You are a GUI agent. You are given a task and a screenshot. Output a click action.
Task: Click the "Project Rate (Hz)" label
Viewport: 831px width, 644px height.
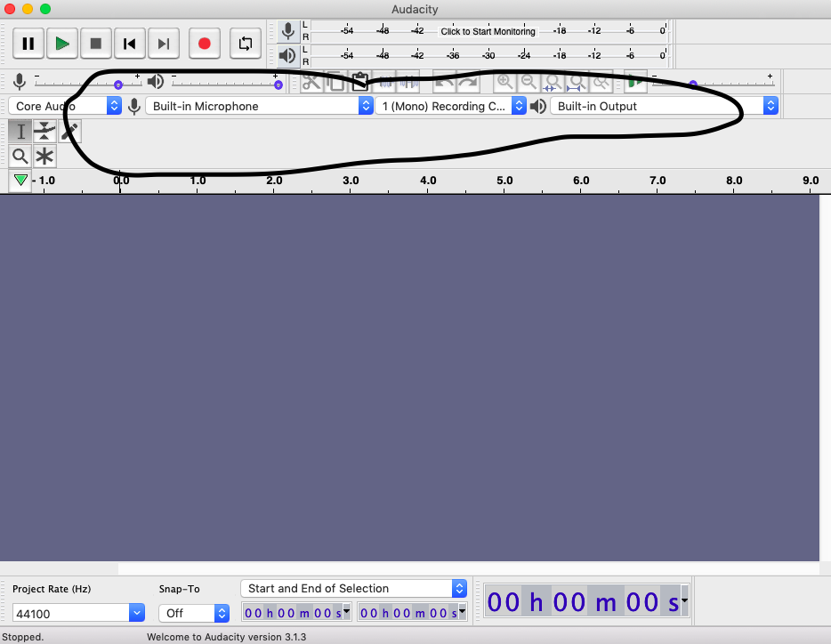[52, 589]
